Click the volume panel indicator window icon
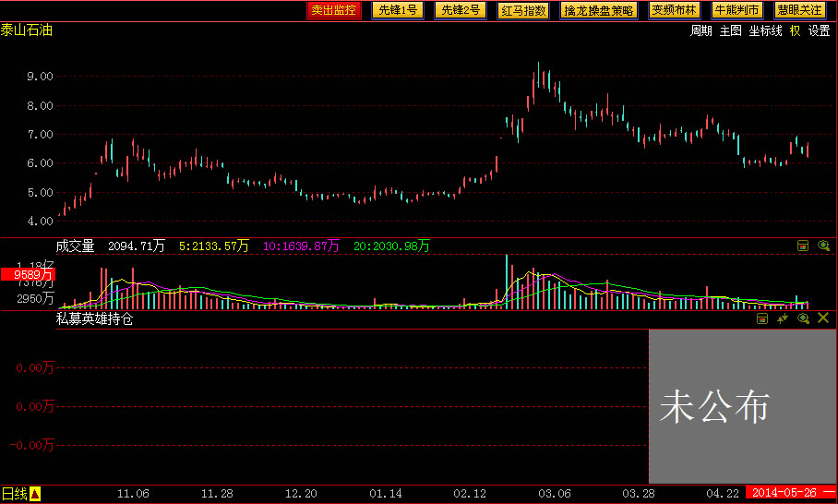The height and width of the screenshot is (504, 838). point(803,246)
